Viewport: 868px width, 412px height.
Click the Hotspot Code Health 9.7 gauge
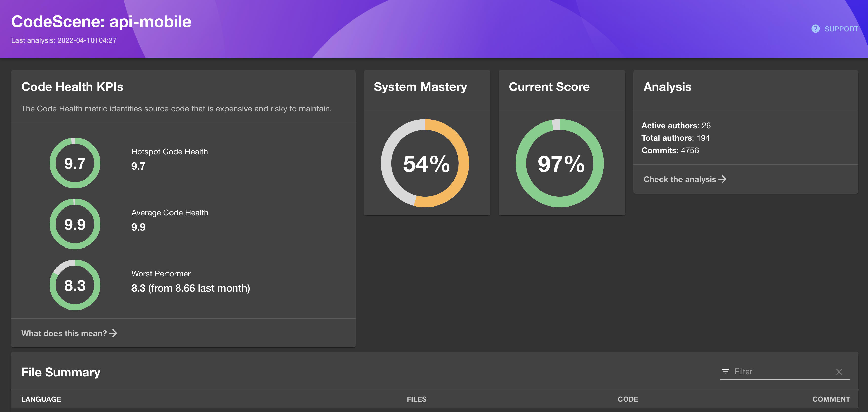pos(75,163)
